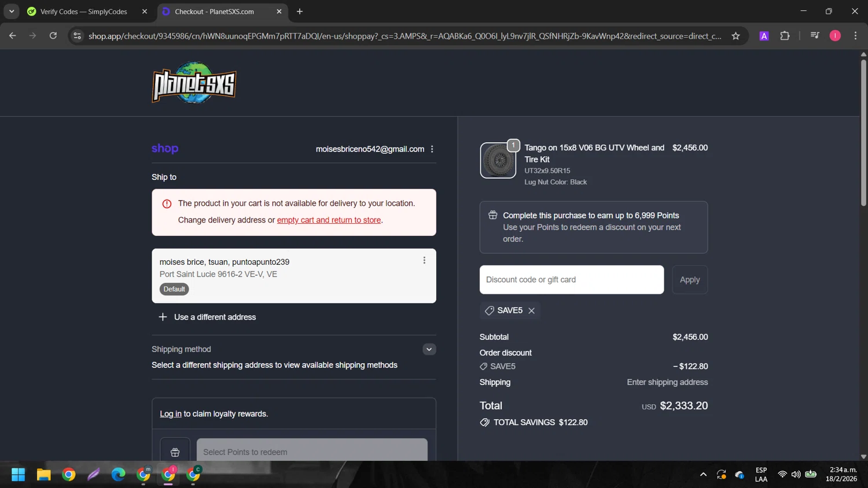The image size is (868, 488).
Task: Open Chrome profile avatar
Action: (835, 36)
